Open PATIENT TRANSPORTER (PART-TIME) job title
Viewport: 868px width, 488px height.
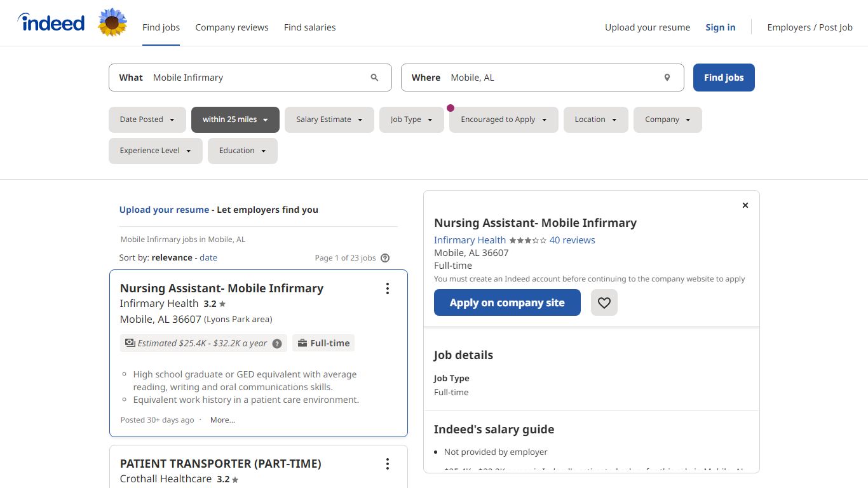pyautogui.click(x=220, y=464)
